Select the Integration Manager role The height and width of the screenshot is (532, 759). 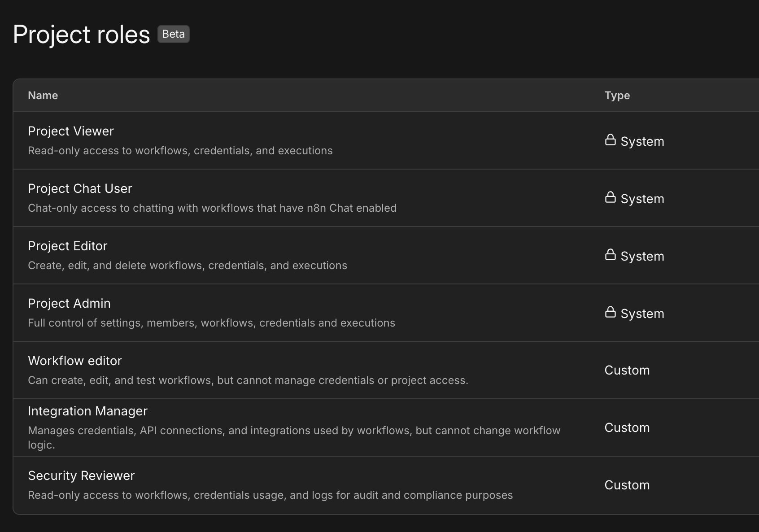tap(87, 411)
